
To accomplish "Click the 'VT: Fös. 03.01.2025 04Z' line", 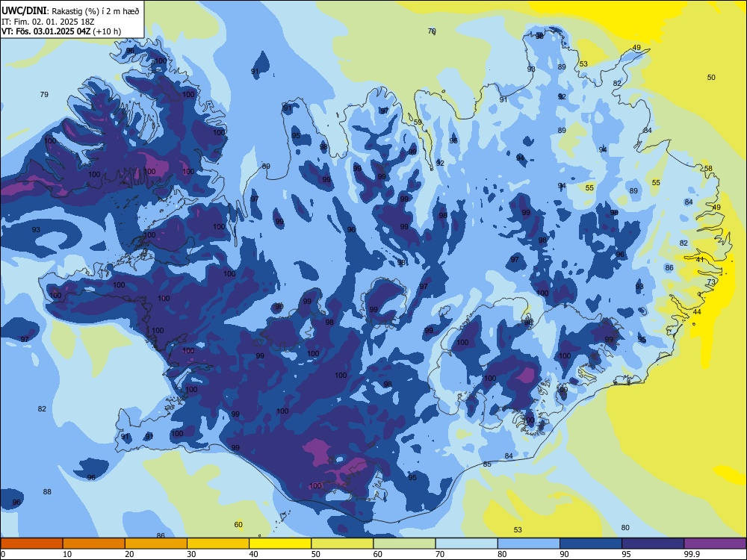I will pos(46,31).
